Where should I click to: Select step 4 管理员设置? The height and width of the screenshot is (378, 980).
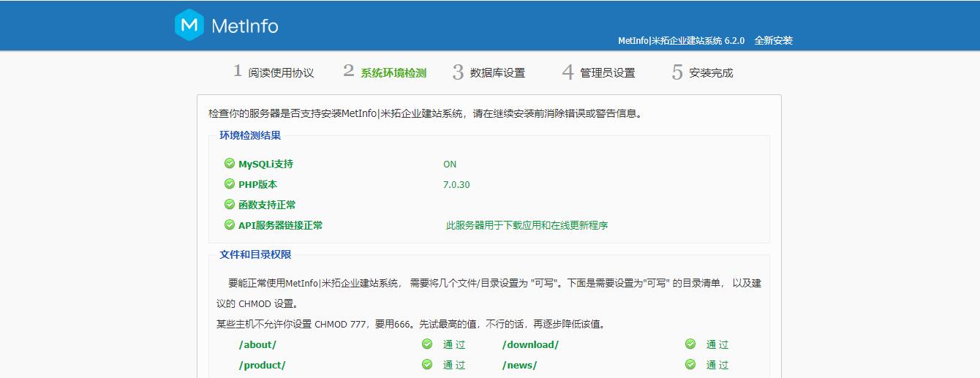click(x=598, y=72)
